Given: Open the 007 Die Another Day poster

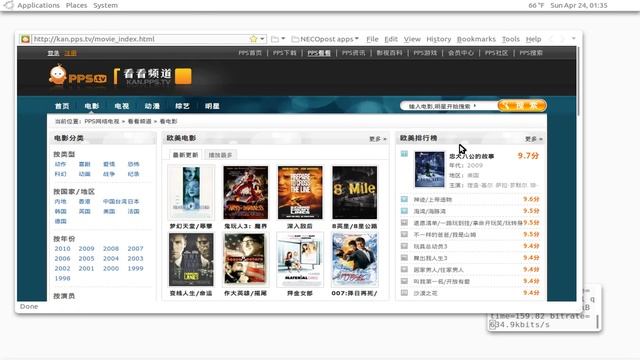Looking at the screenshot, I should point(355,260).
